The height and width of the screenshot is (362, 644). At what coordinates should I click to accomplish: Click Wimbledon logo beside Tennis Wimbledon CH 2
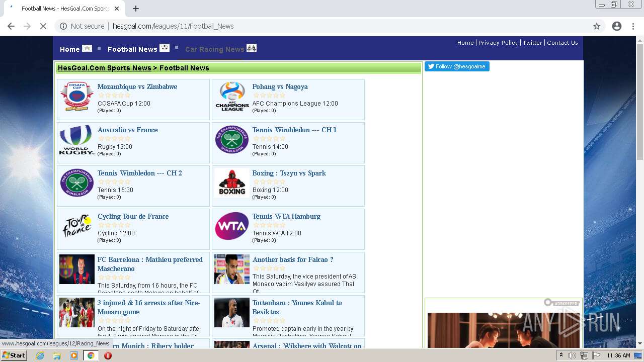pos(76,183)
